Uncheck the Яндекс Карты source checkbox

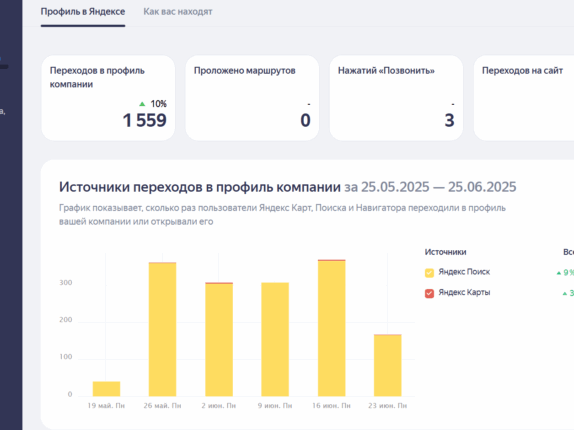tap(429, 293)
